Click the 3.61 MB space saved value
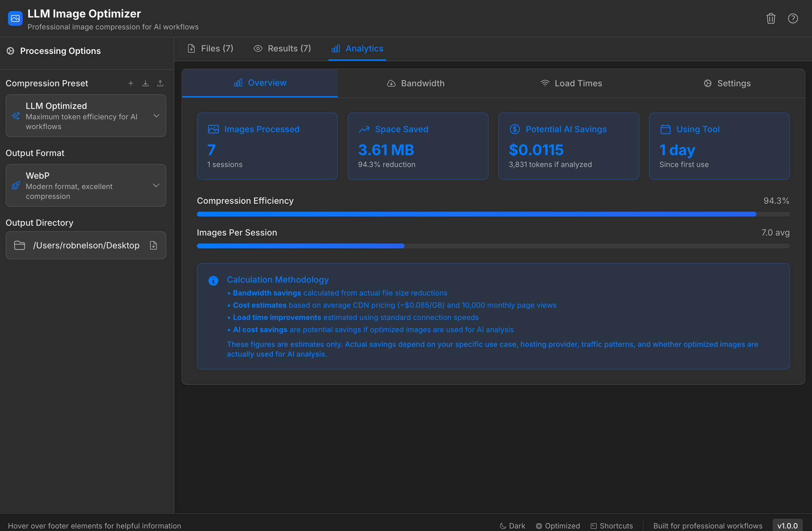The width and height of the screenshot is (812, 531). [x=386, y=150]
